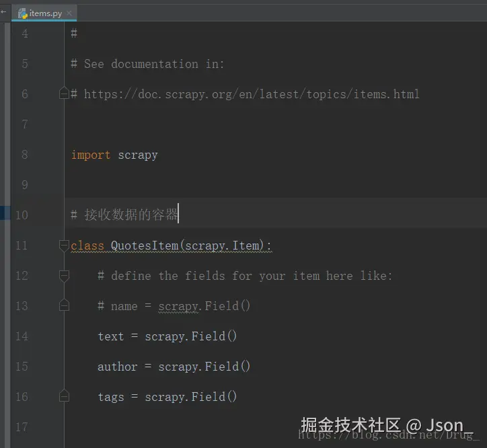Click 'scrapy.Field()' on the tags line

191,397
